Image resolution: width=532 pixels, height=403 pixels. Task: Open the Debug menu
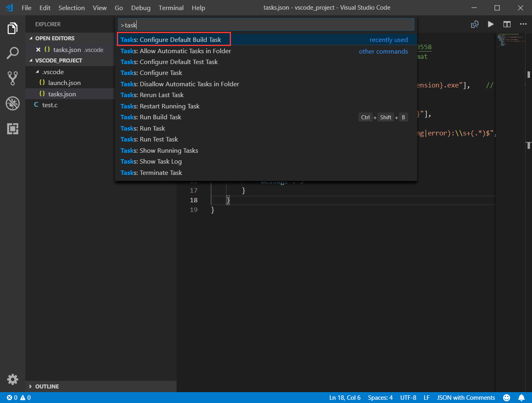[141, 8]
